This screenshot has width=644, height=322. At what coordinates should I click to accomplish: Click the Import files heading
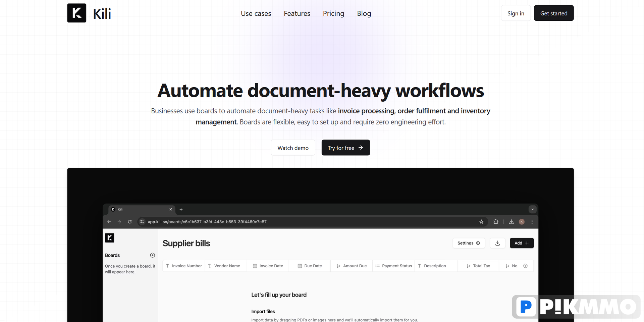pos(263,312)
